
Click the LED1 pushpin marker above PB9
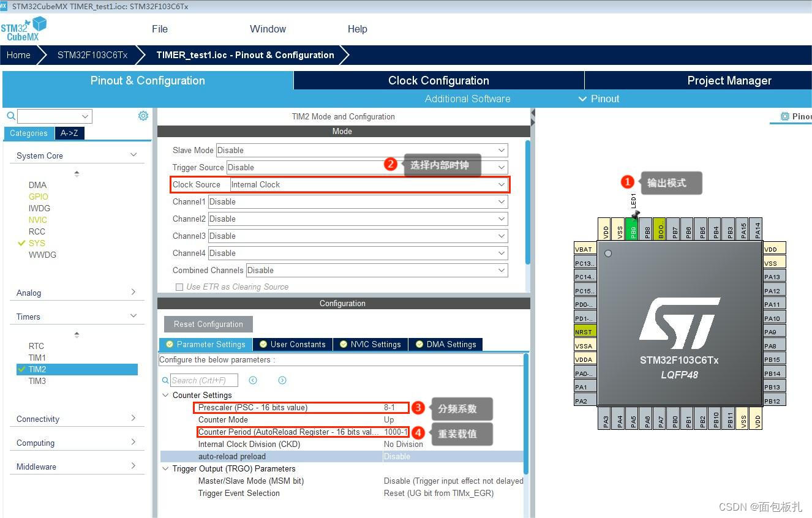pos(635,214)
